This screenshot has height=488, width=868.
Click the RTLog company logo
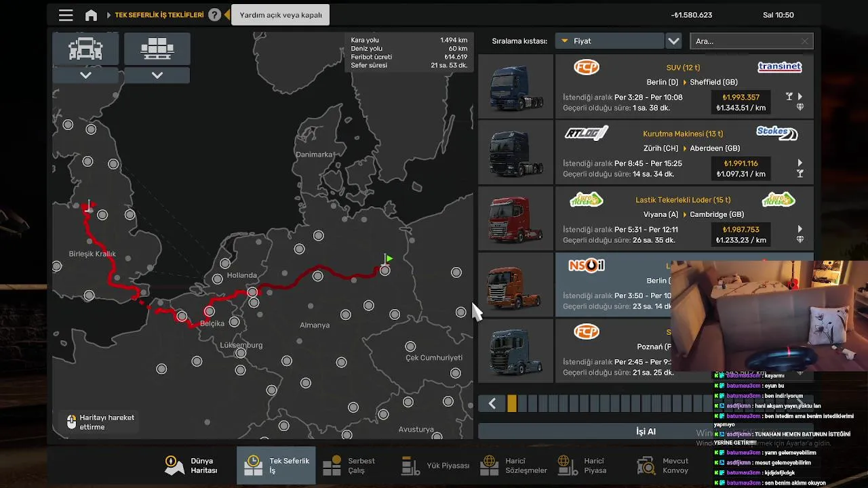coord(587,133)
